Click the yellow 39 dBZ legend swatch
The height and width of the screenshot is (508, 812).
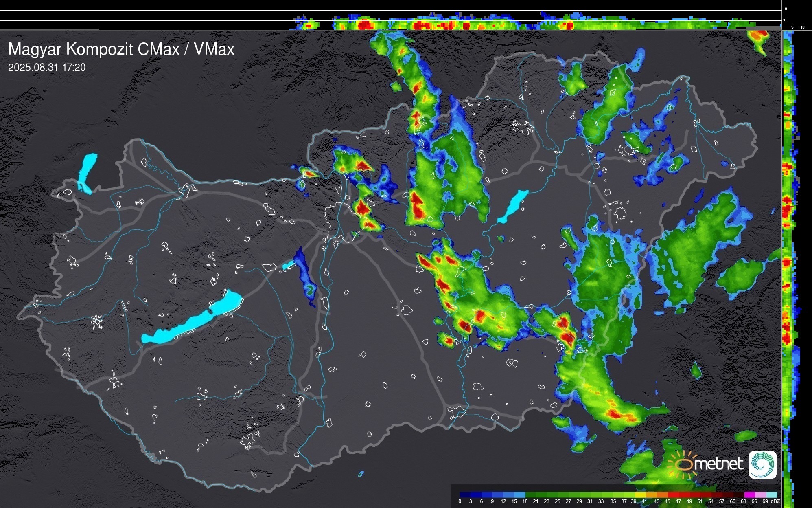[x=640, y=495]
